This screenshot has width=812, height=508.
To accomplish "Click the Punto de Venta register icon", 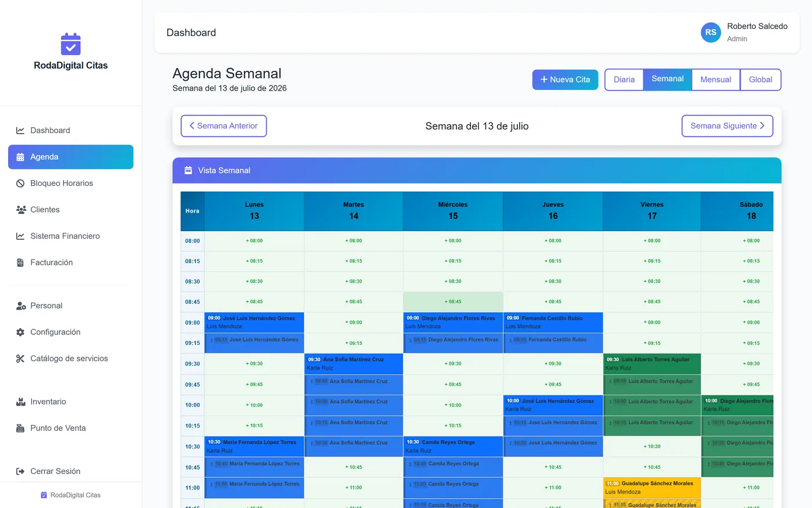I will (x=20, y=428).
